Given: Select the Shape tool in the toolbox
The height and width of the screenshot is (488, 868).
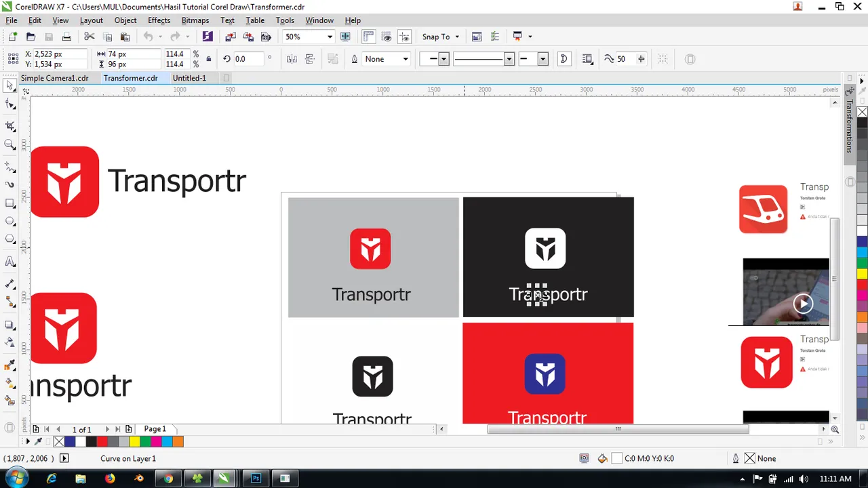Looking at the screenshot, I should coord(9,104).
